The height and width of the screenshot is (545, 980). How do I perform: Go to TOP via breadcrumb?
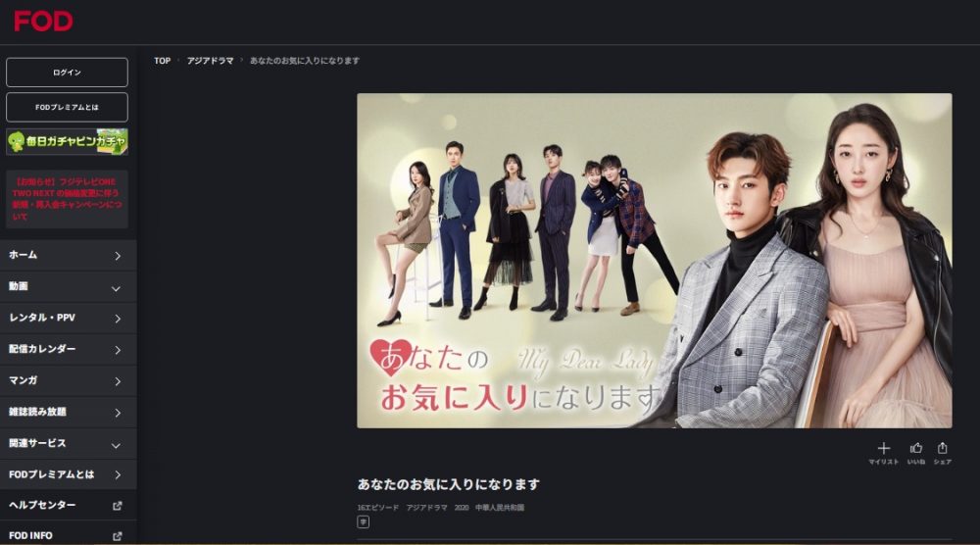click(163, 61)
